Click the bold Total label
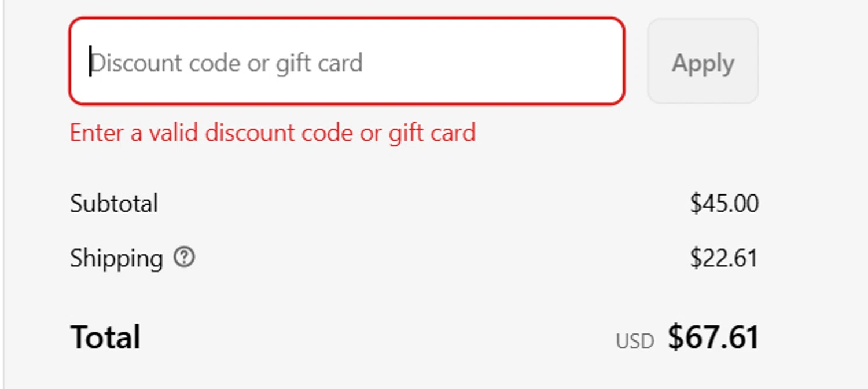The height and width of the screenshot is (389, 868). coord(105,337)
